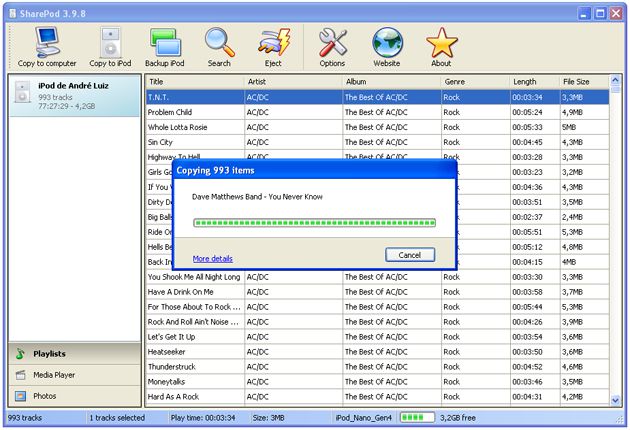Click the track list scroll down arrow

point(615,400)
